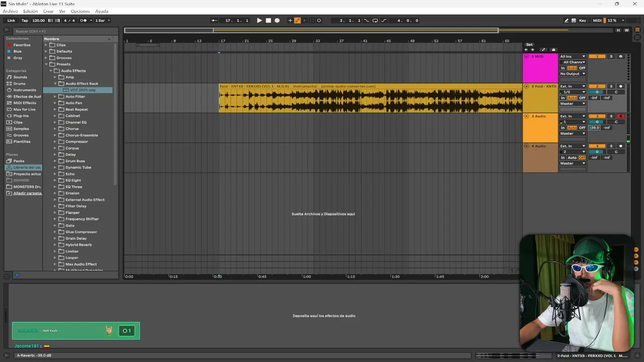644x362 pixels.
Task: Click the Tap tempo button
Action: point(25,21)
